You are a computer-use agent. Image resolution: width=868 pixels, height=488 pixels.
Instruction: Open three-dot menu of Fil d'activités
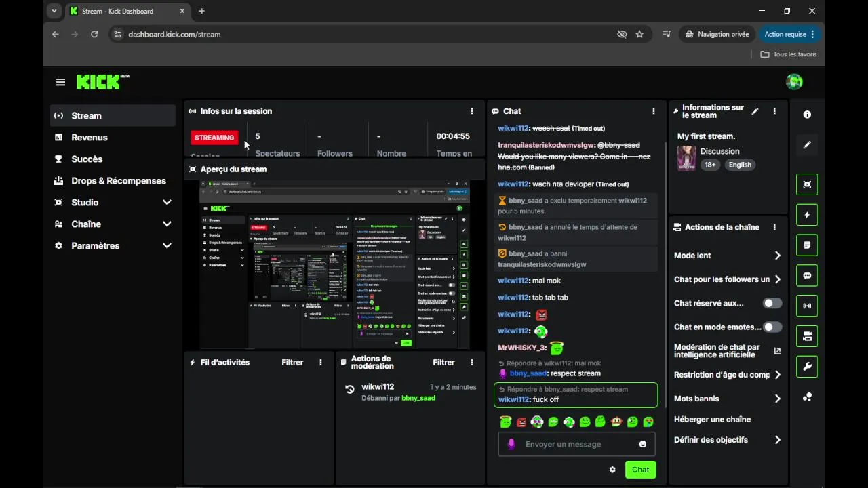coord(321,363)
